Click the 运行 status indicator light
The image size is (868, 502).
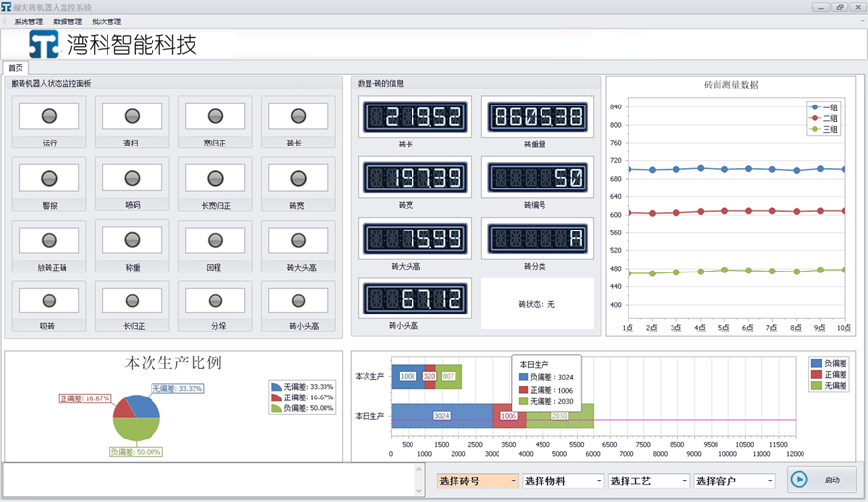coord(49,116)
